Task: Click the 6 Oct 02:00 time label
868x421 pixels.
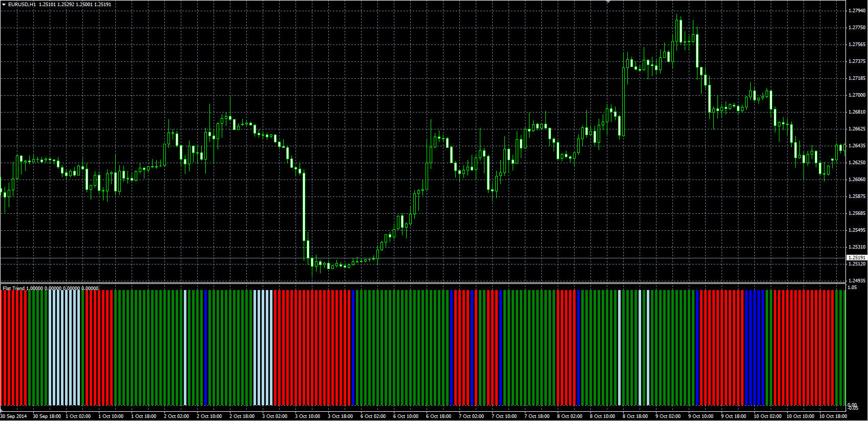Action: coord(373,416)
